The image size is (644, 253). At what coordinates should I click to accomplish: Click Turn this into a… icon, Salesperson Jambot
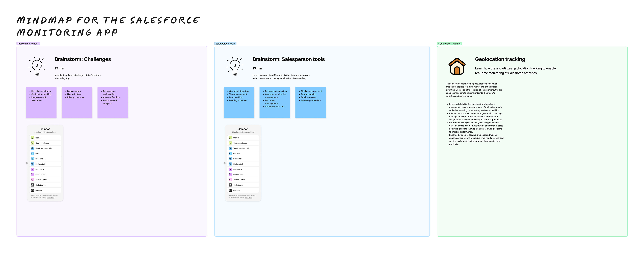[230, 180]
